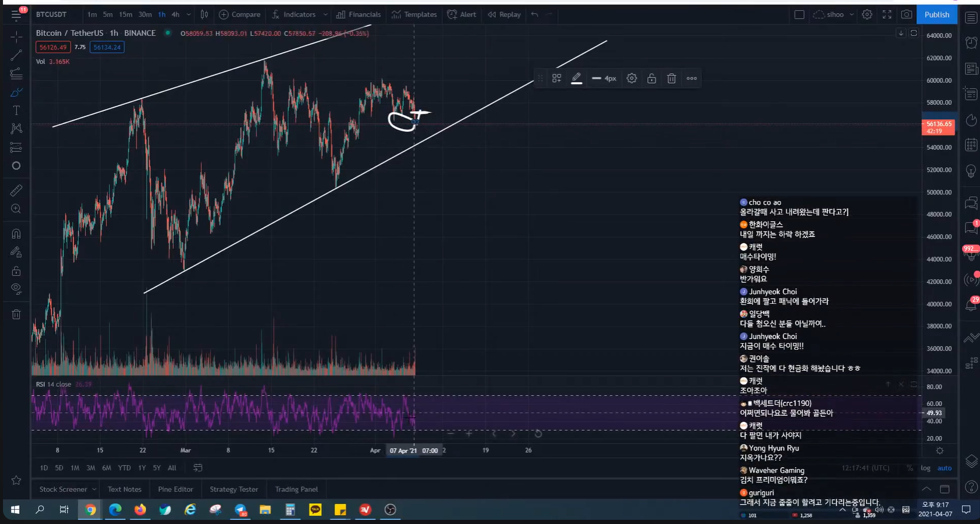Open the pitchfork and Gann tools

pyautogui.click(x=16, y=74)
